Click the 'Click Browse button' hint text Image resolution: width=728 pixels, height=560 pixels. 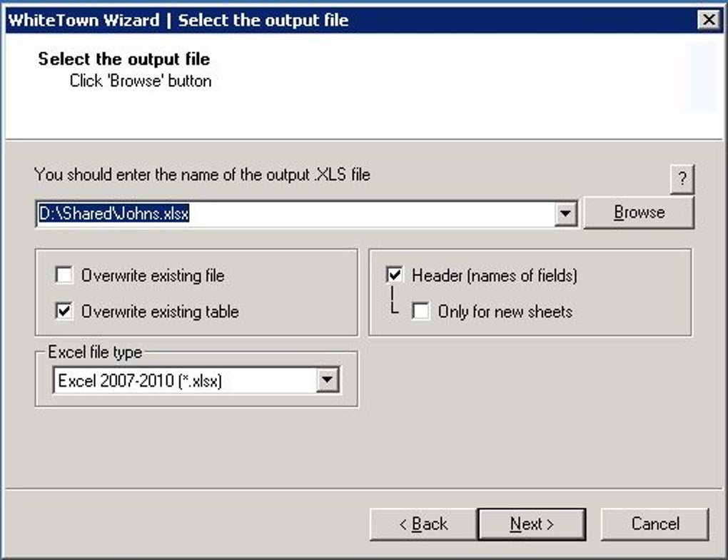coord(141,81)
